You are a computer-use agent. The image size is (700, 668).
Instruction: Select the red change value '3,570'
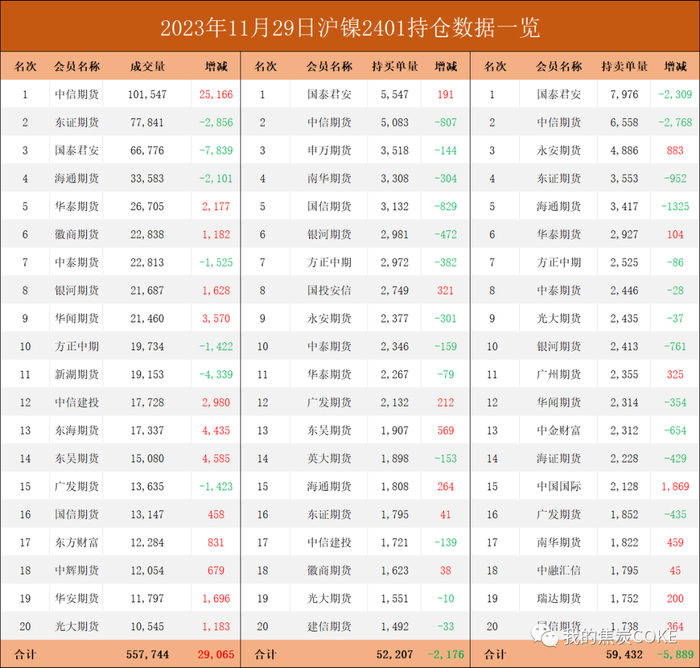(216, 319)
